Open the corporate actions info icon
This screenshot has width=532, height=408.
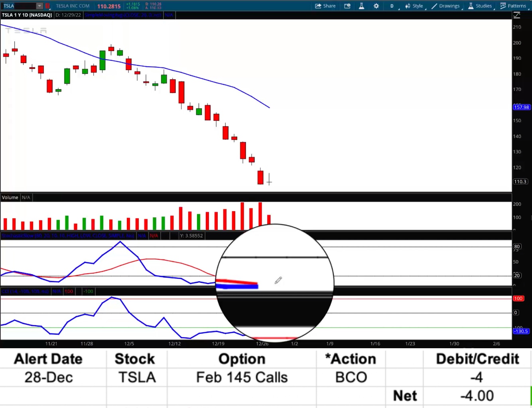[347, 6]
